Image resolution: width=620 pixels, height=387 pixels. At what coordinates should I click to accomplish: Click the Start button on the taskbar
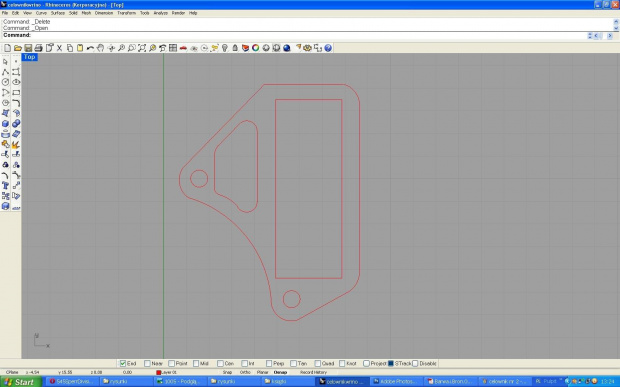click(21, 382)
